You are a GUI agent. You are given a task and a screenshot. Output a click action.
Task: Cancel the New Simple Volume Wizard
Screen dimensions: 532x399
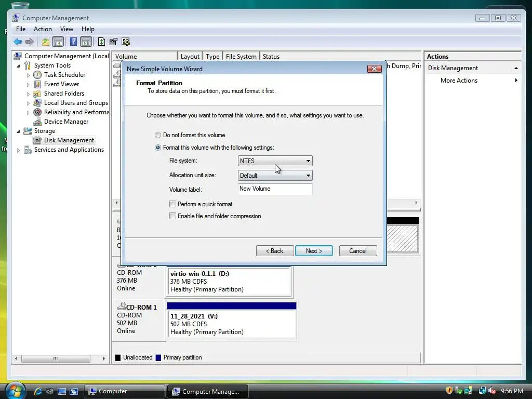pos(358,251)
